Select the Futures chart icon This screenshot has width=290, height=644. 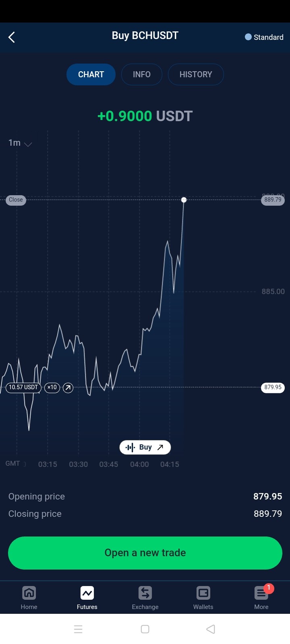tap(87, 593)
